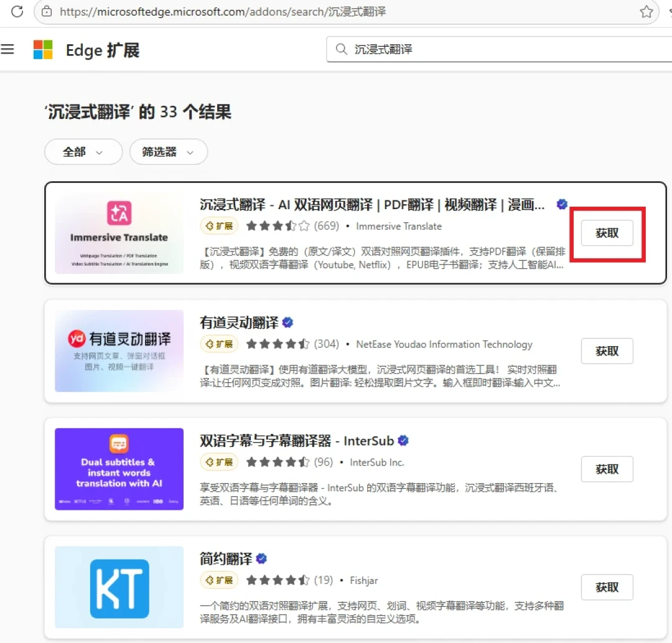Screen dimensions: 672x643
Task: Click verified badge beside 有道灵动翻译
Action: pyautogui.click(x=287, y=322)
